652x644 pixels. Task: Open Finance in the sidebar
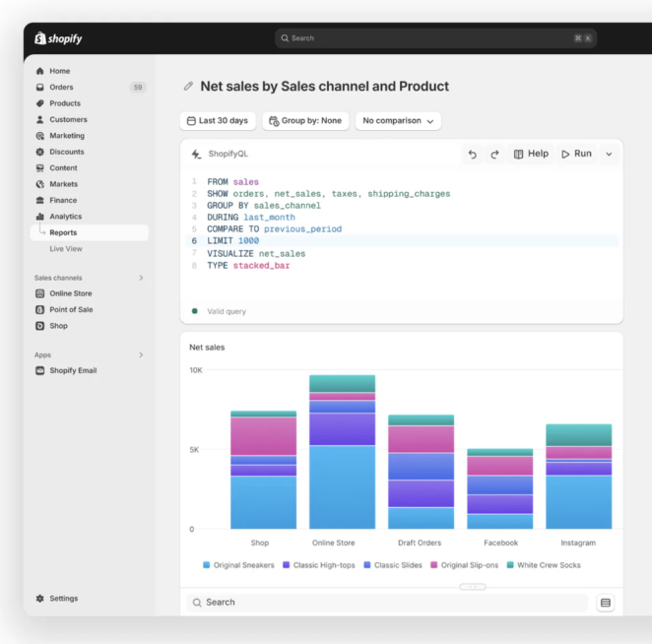click(63, 201)
